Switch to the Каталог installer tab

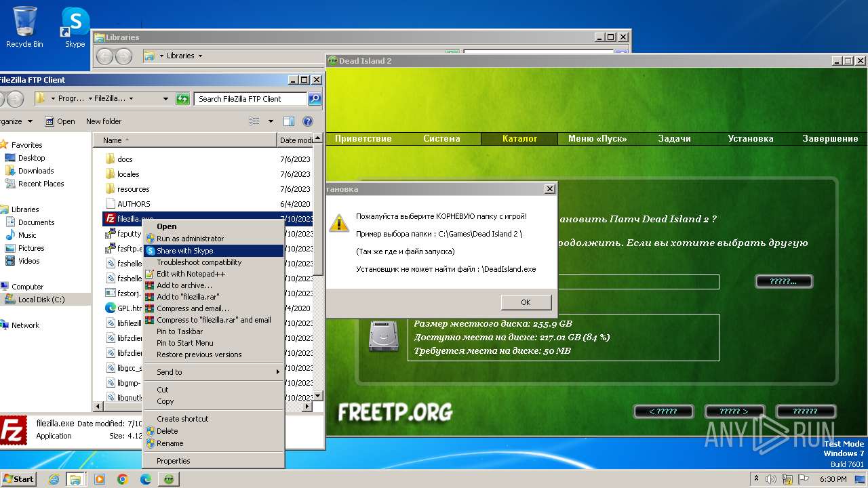(519, 138)
